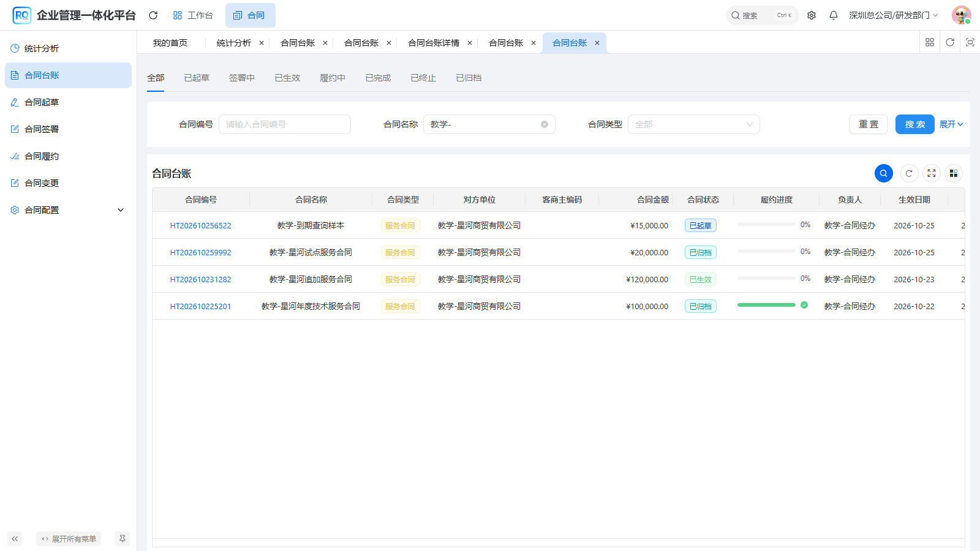Go to 合同起草 in the sidebar
This screenshot has width=980, height=551.
click(68, 102)
